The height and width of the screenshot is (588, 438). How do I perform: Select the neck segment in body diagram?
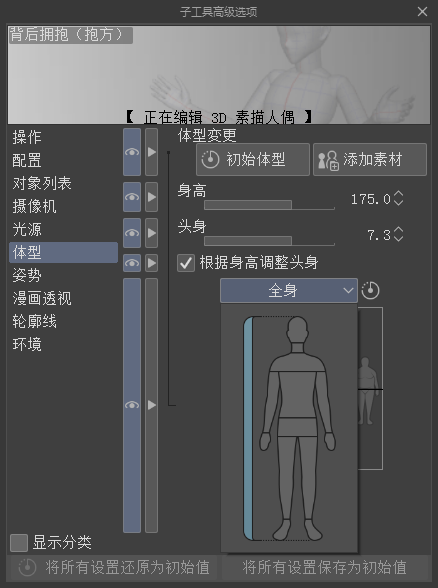point(297,348)
